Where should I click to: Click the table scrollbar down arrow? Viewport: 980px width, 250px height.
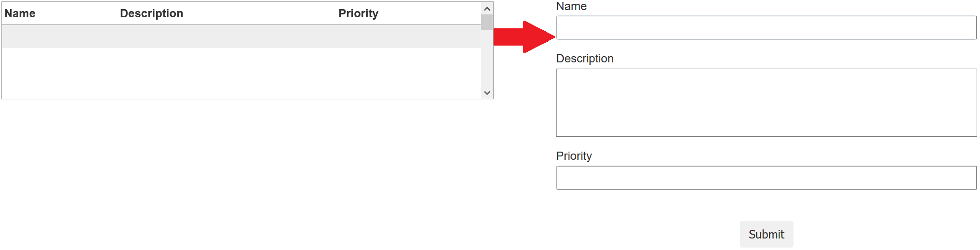coord(487,93)
